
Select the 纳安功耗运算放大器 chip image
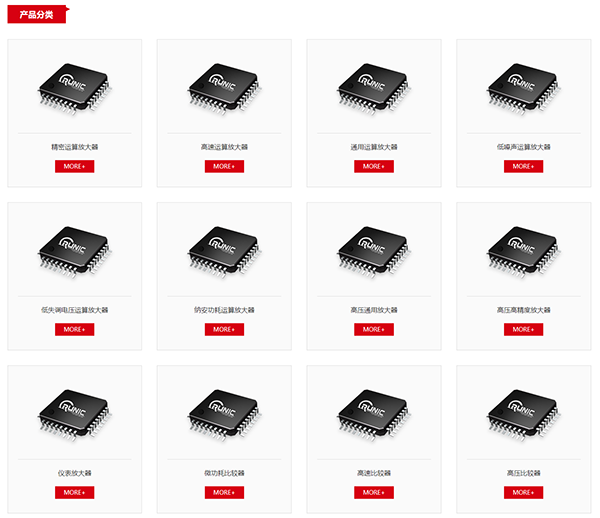point(224,252)
